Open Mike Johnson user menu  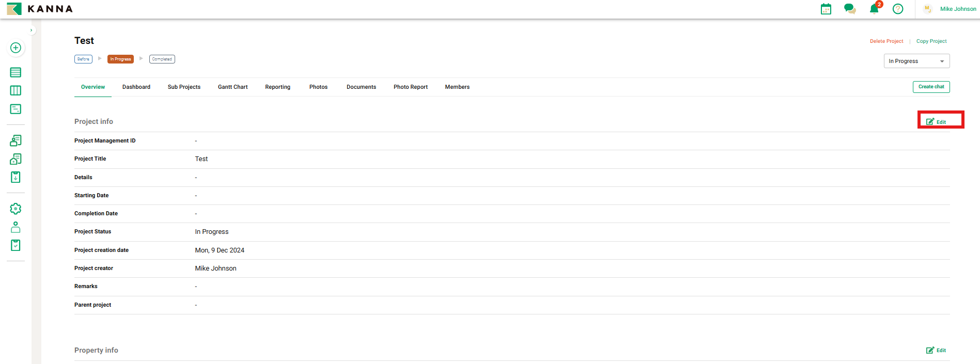957,9
